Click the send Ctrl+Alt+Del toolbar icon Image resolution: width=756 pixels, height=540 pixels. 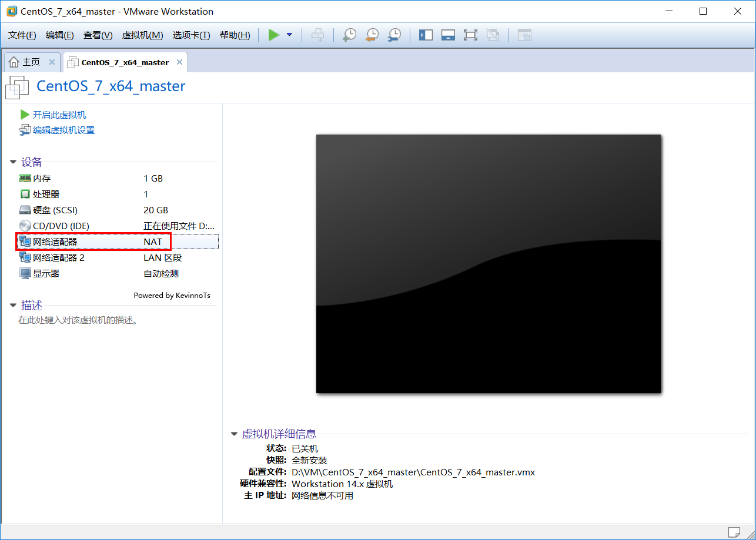click(317, 35)
